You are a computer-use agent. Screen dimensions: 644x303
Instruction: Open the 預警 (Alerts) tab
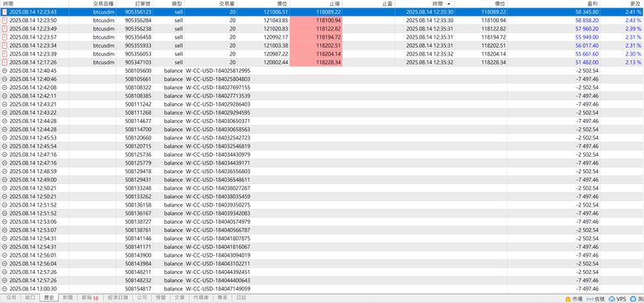(161, 298)
